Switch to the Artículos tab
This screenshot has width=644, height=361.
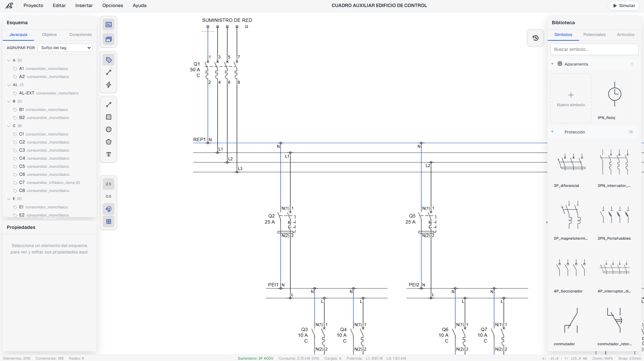point(625,35)
